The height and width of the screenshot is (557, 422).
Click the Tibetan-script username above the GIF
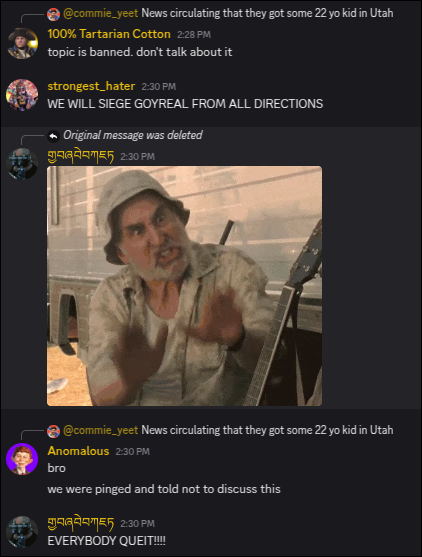[x=81, y=156]
